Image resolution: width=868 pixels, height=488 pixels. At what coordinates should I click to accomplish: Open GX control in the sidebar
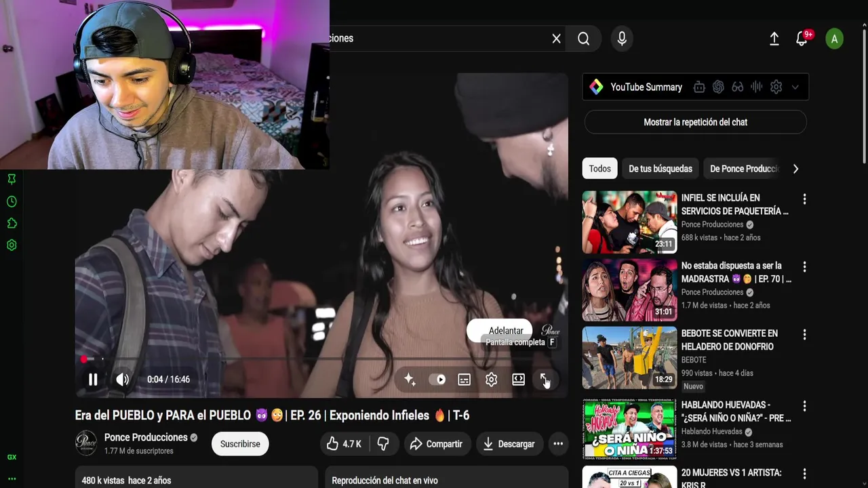coord(12,457)
